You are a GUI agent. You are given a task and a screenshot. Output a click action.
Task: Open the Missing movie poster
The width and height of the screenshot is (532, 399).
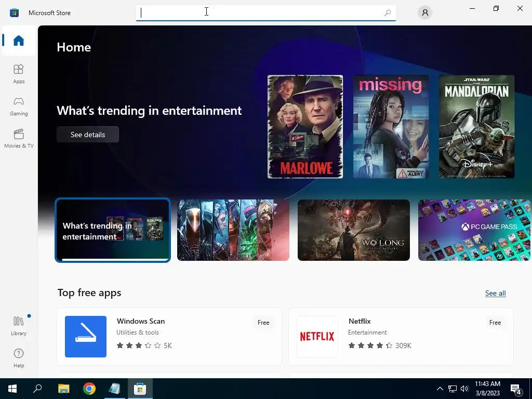coord(391,127)
